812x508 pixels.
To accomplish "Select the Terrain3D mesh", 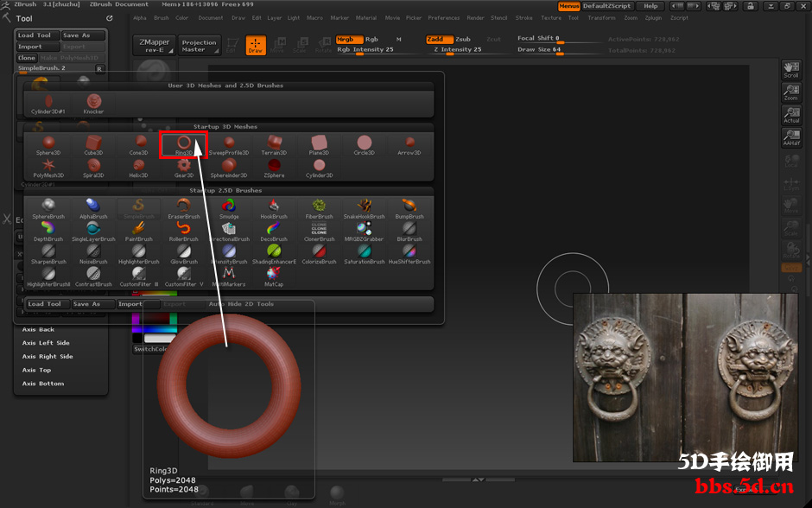I will pyautogui.click(x=274, y=145).
